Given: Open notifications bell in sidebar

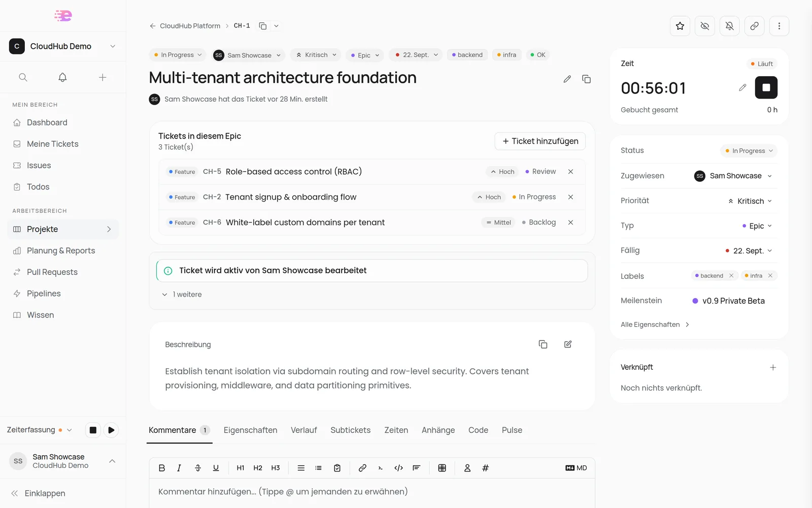Looking at the screenshot, I should tap(62, 77).
